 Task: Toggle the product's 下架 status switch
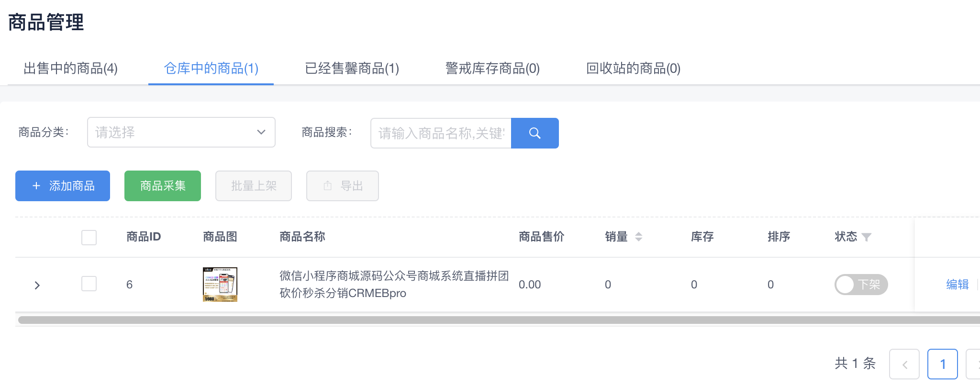(x=860, y=285)
